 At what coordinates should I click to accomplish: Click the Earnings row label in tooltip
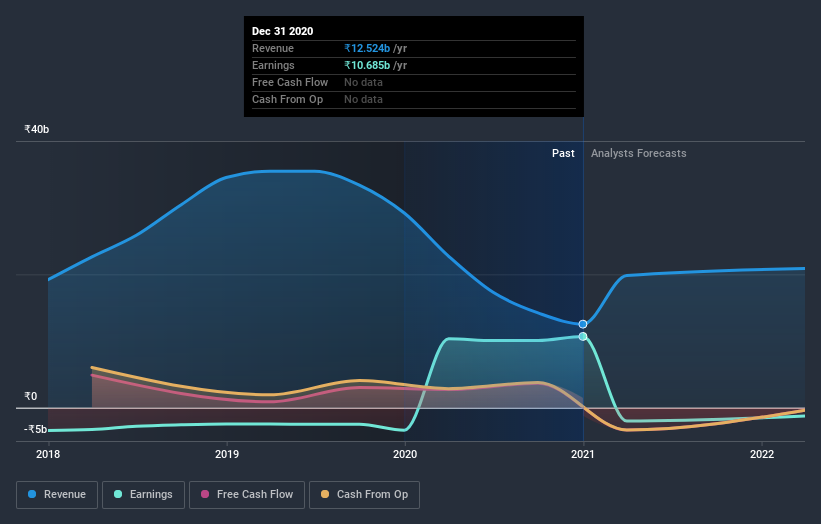click(x=273, y=65)
